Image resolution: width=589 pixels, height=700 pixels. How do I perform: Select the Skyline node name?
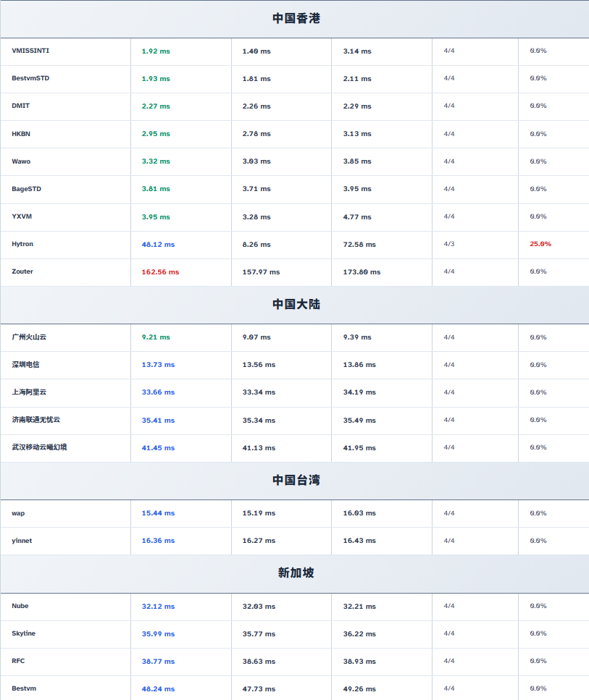[x=23, y=633]
